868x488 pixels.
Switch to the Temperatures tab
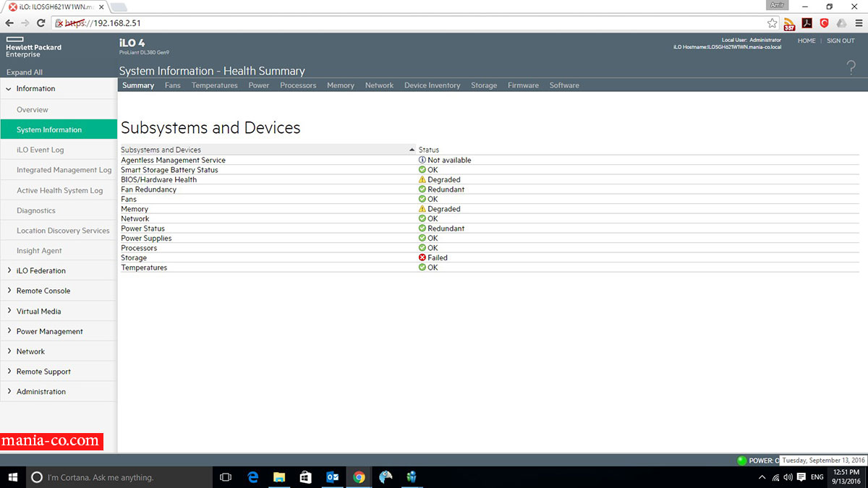pos(215,85)
